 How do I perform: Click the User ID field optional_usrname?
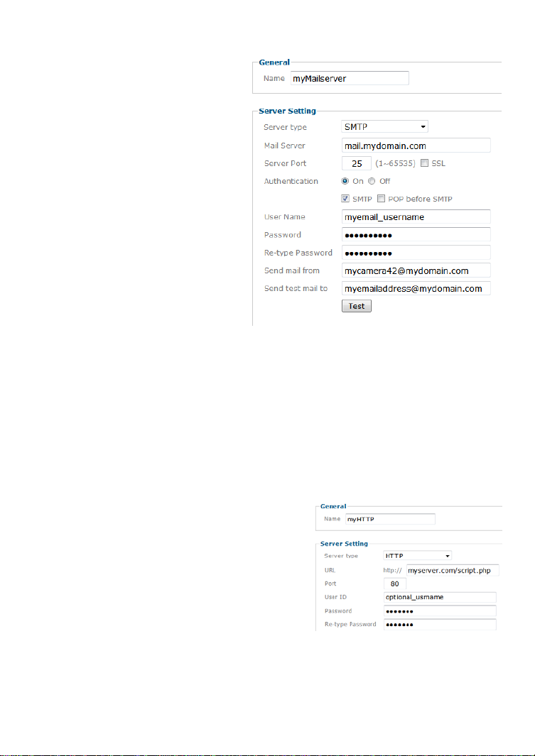tap(440, 598)
